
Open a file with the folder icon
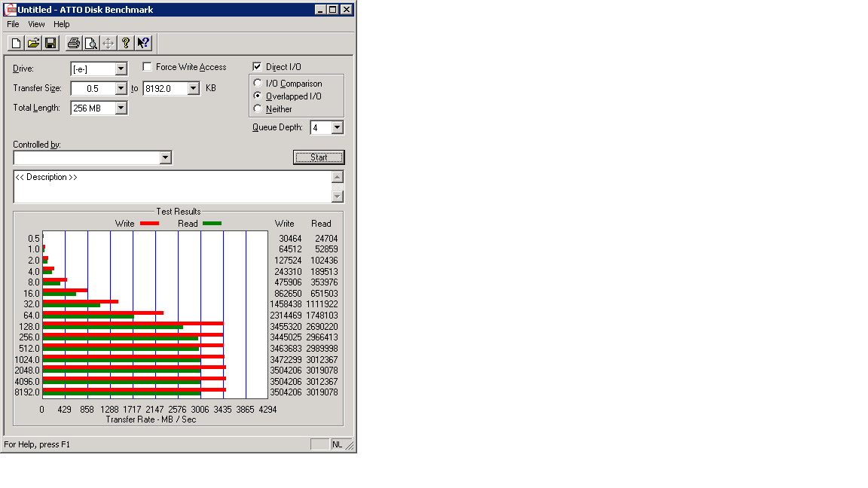33,43
